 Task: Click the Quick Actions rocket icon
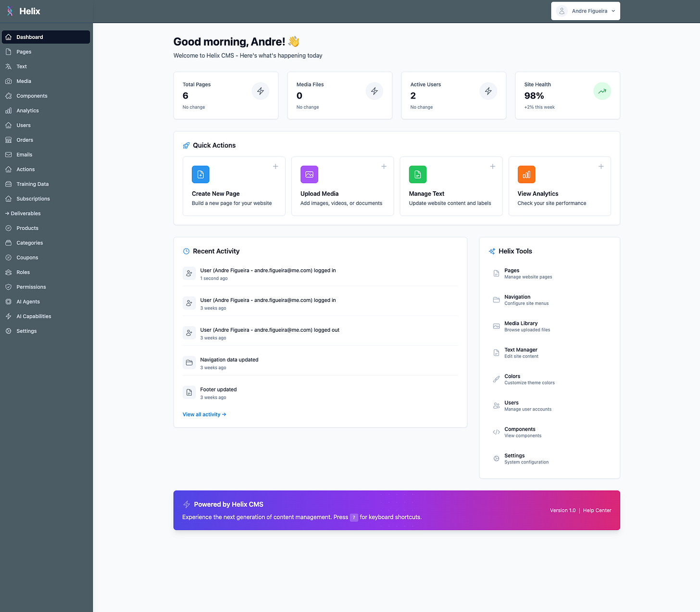[186, 146]
